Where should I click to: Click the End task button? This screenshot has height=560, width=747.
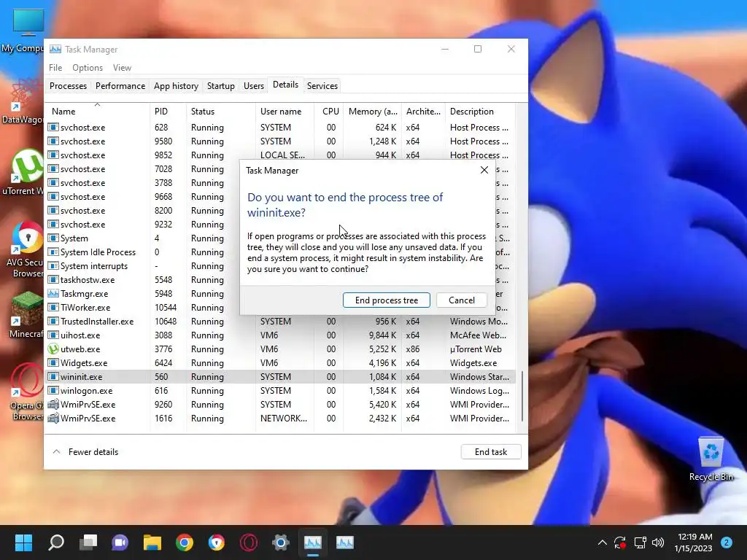click(491, 452)
